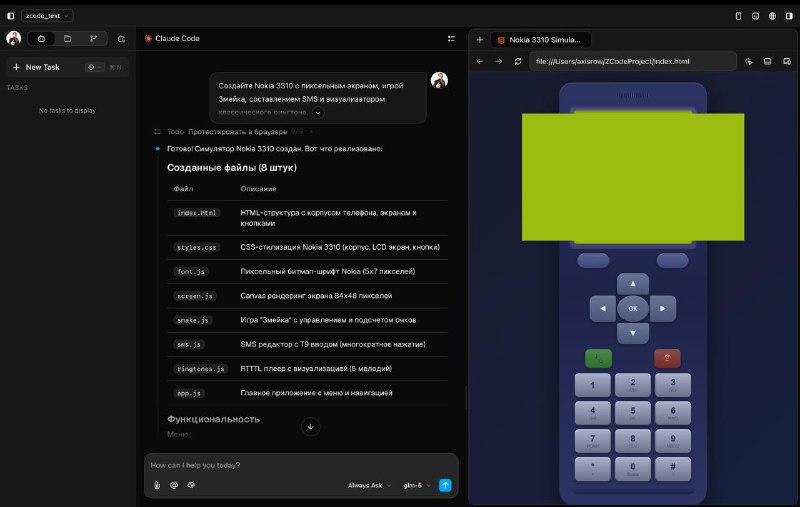
Task: Open the git branch view in sidebar
Action: click(x=94, y=39)
